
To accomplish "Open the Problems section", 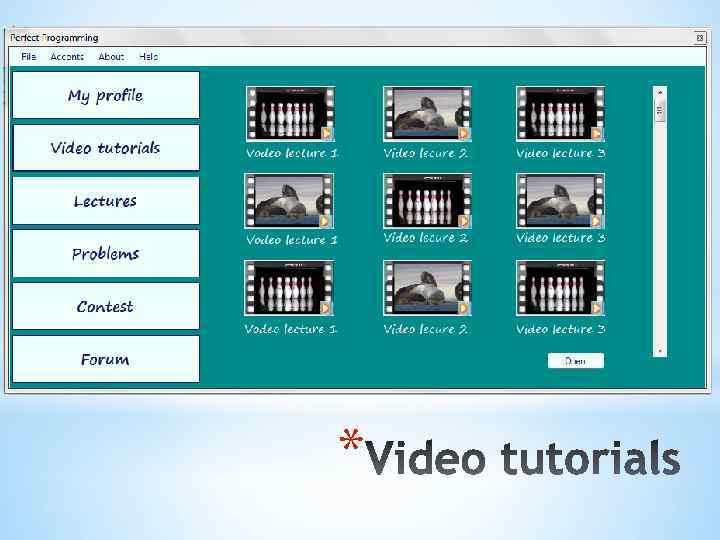I will pos(106,253).
